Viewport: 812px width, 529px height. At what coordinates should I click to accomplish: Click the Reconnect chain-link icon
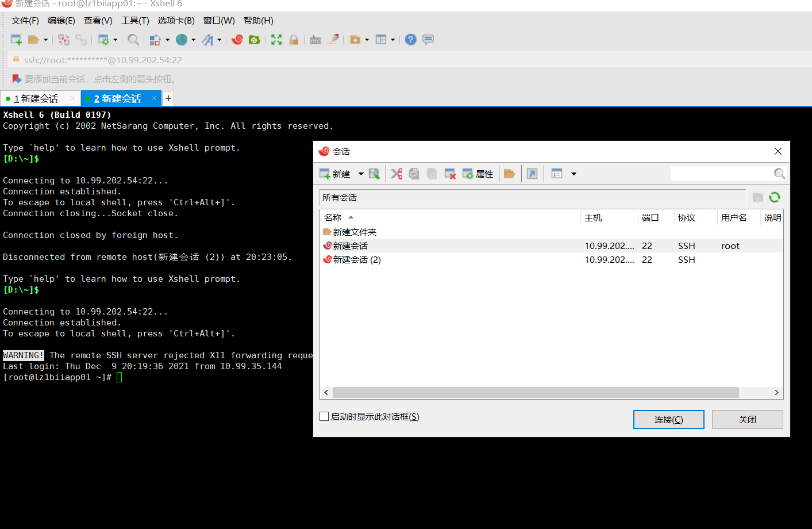tap(81, 40)
